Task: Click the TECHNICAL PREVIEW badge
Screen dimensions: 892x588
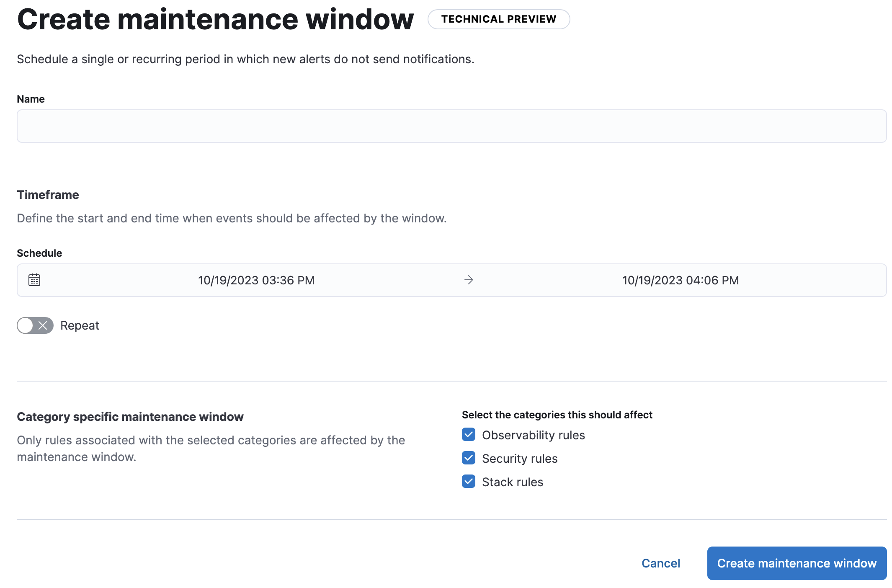Action: point(499,19)
